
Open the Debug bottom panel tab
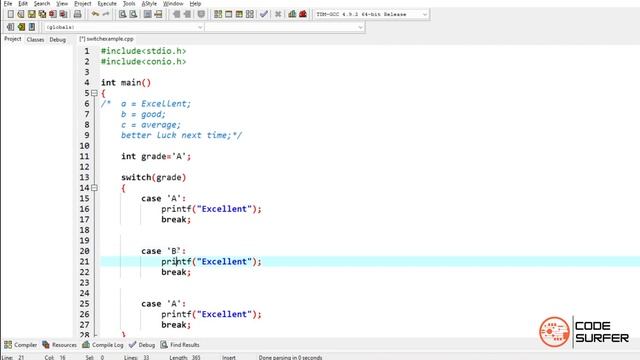coord(142,345)
